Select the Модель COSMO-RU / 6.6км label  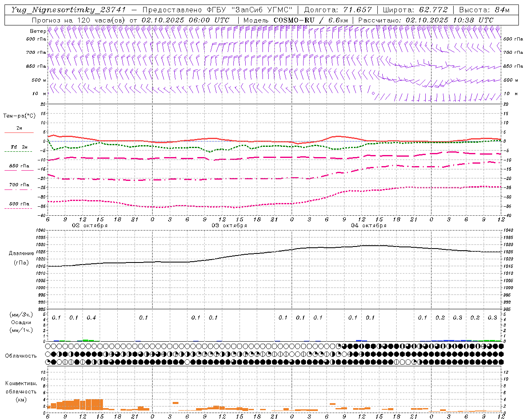click(x=295, y=20)
